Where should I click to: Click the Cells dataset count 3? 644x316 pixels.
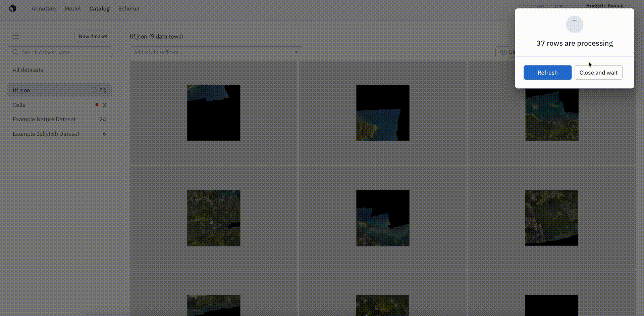104,105
